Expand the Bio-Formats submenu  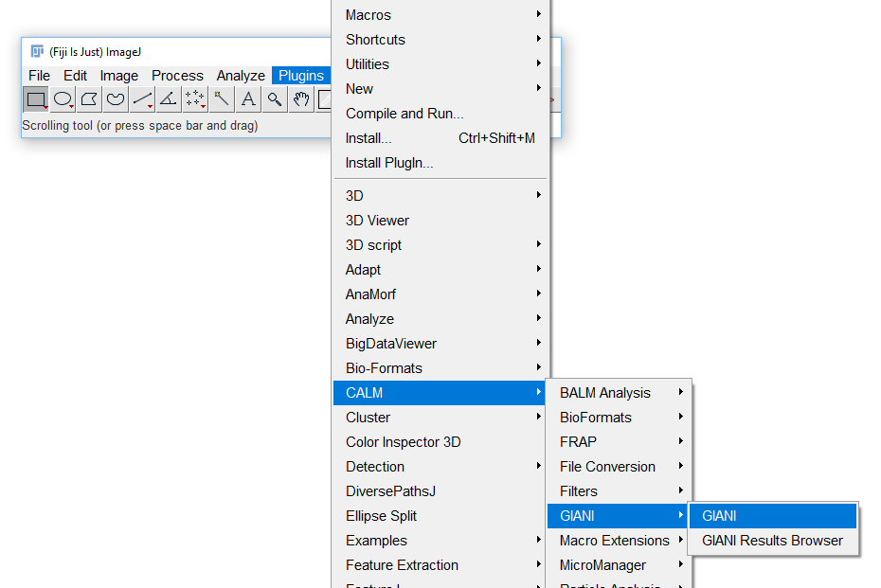(x=440, y=368)
